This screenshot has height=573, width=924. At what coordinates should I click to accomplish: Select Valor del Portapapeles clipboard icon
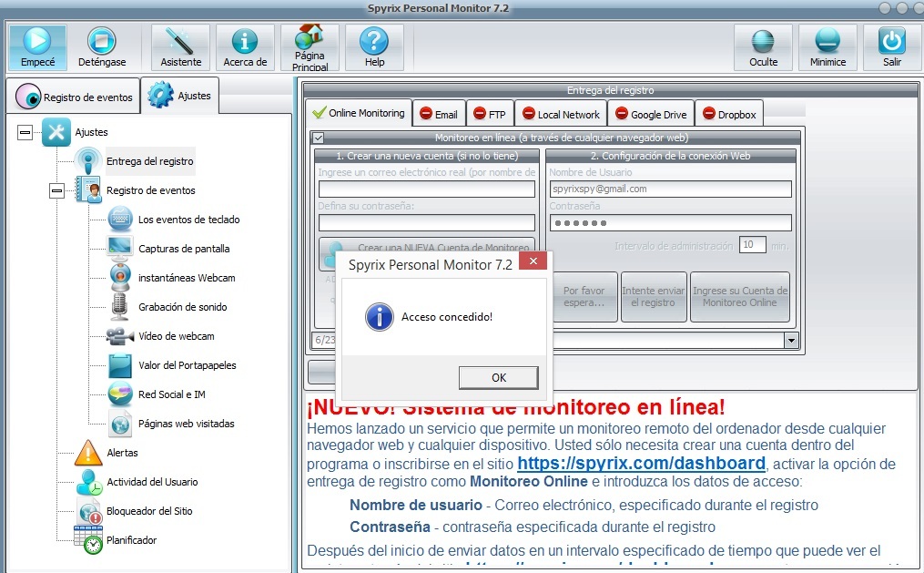(x=120, y=365)
